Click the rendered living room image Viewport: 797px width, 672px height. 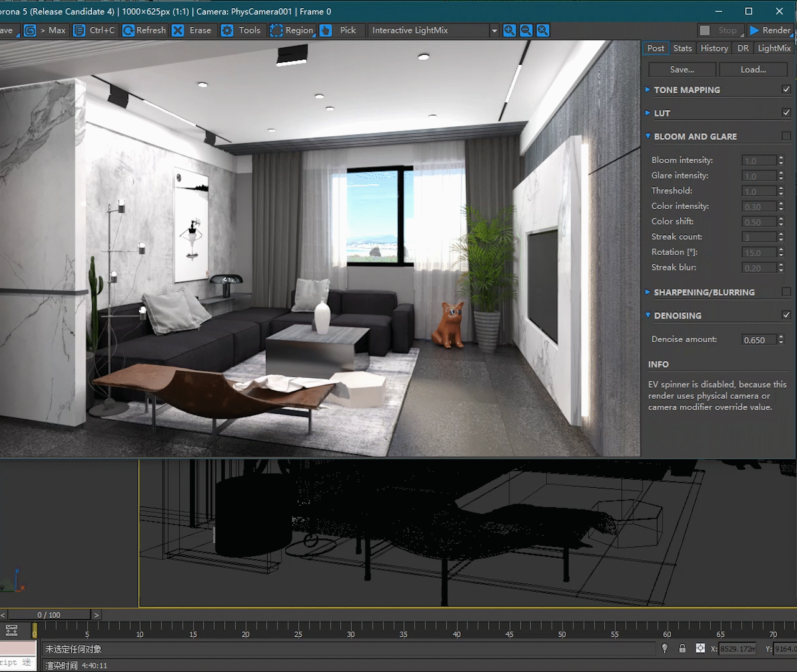[x=320, y=249]
